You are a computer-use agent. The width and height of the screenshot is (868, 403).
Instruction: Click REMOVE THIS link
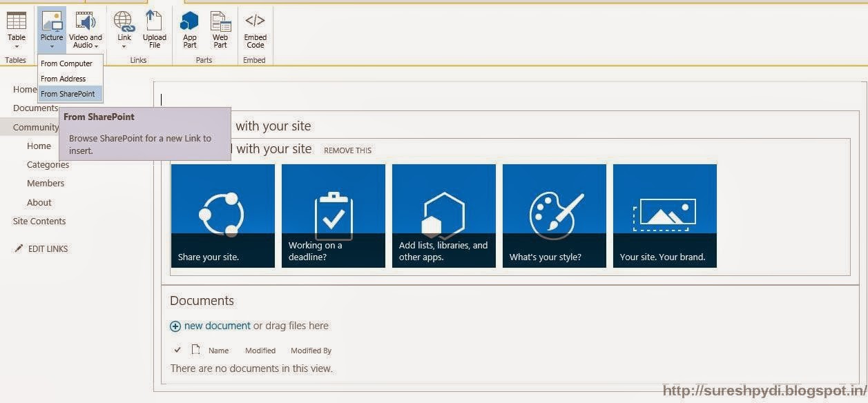coord(347,150)
